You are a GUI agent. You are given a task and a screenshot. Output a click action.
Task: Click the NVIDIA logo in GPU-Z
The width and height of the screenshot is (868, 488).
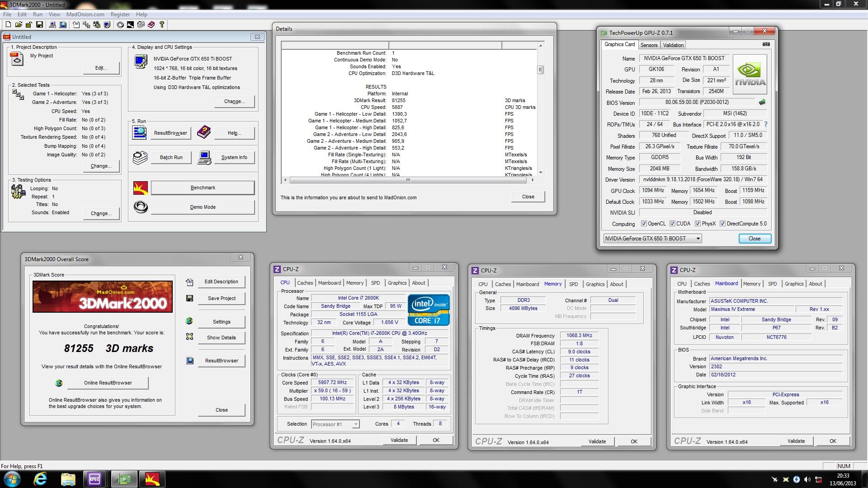[750, 74]
